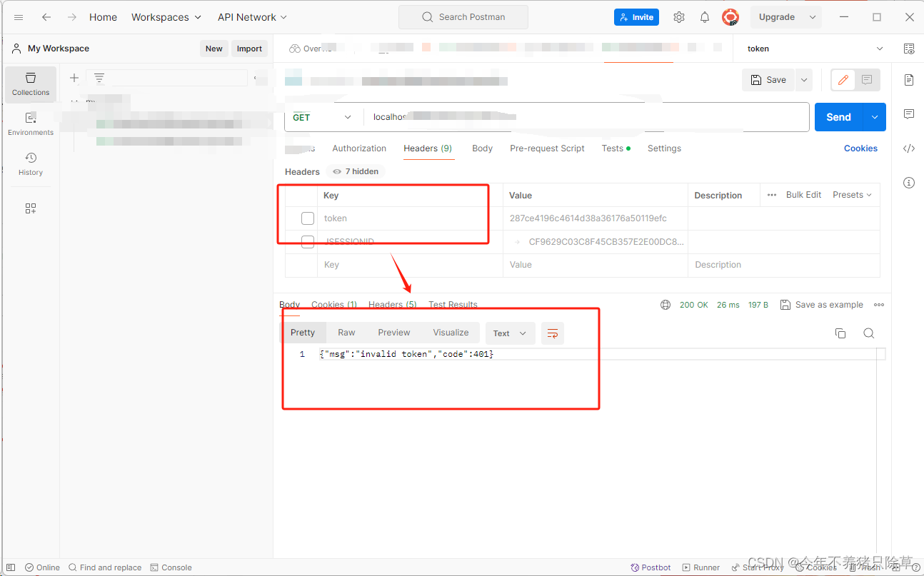Image resolution: width=924 pixels, height=576 pixels.
Task: Click the token header value cell
Action: pyautogui.click(x=596, y=218)
